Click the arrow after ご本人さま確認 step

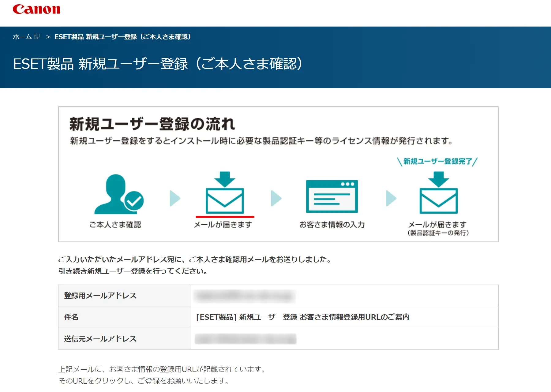175,198
